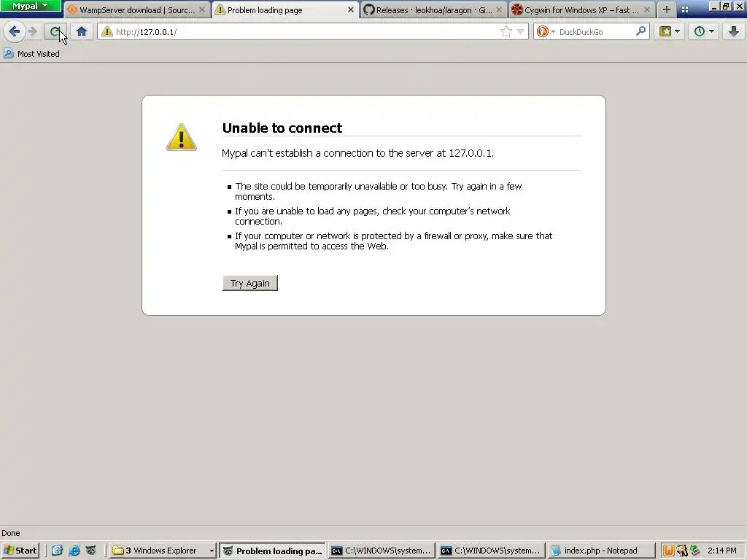Close the WampServer download tab
The image size is (747, 560).
pos(202,9)
